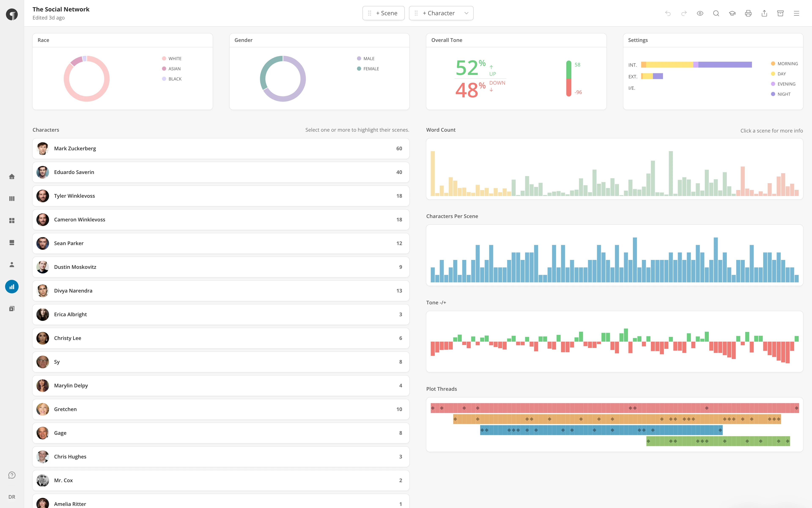Click the graduation cap icon
Viewport: 812px width, 508px height.
[732, 13]
